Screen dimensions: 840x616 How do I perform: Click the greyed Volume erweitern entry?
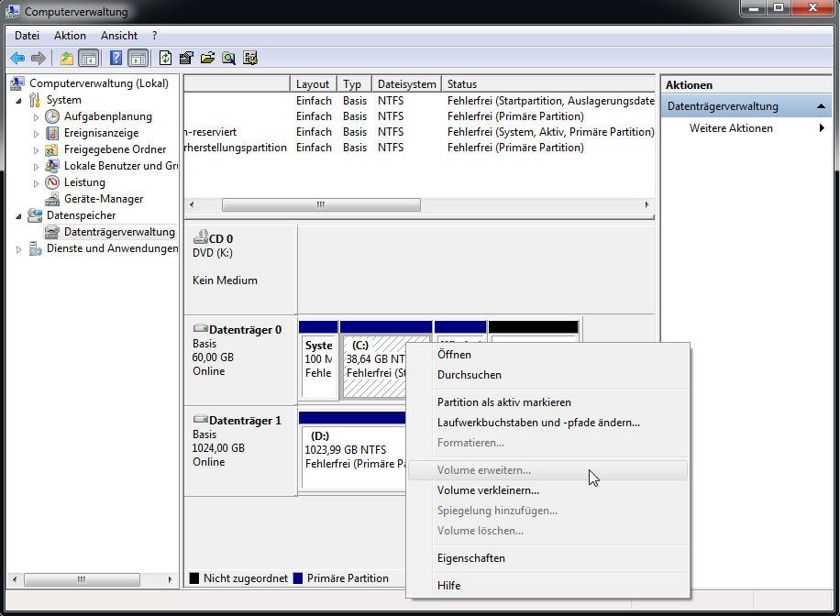tap(547, 470)
